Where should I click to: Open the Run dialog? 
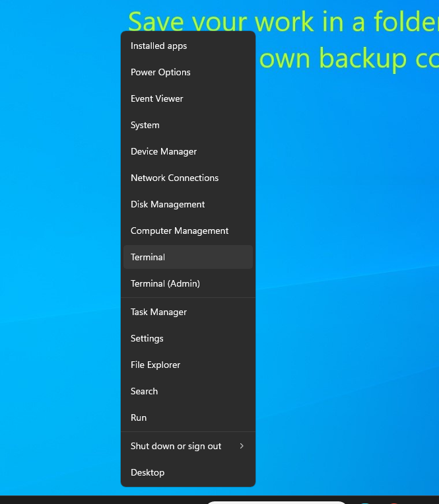point(139,417)
